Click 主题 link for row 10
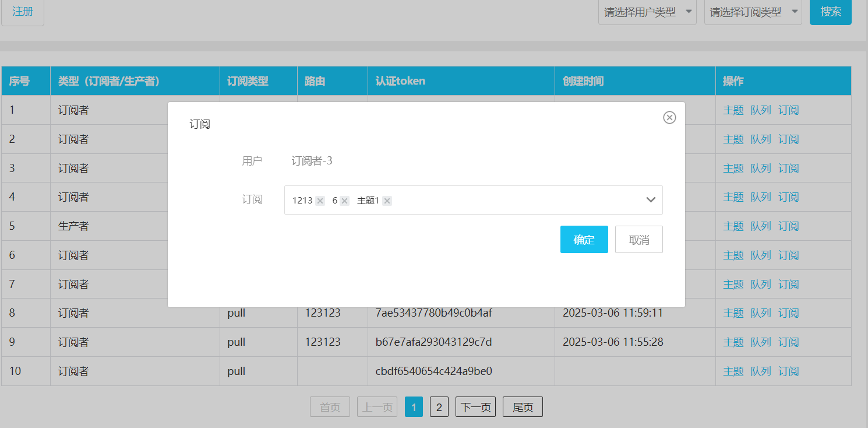 tap(733, 371)
